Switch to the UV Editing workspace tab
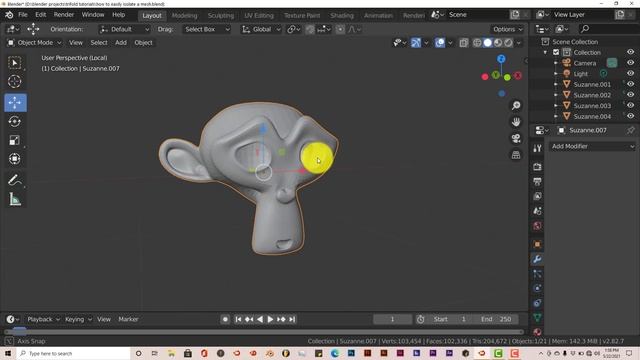 tap(259, 16)
